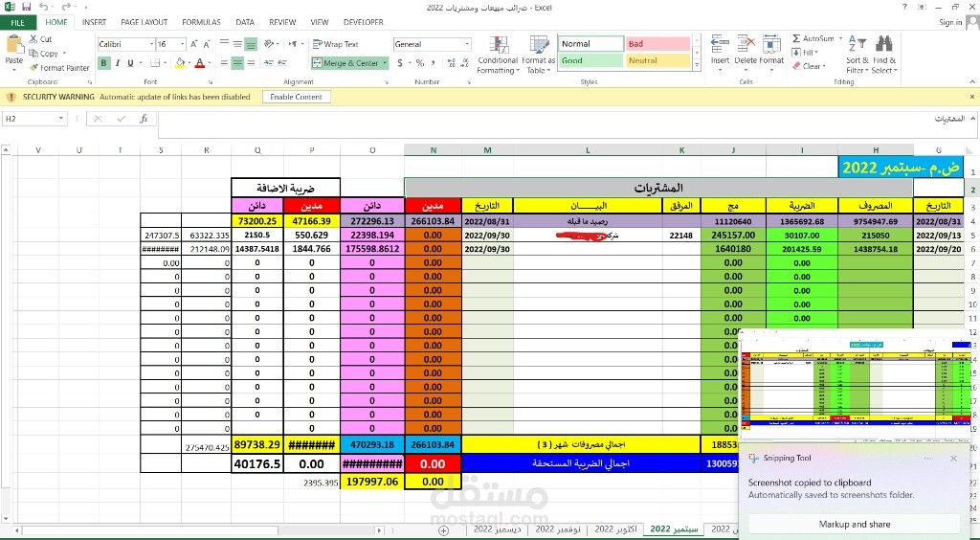Open the Calibri font name dropdown
Screen dimensions: 980x540
tap(151, 44)
